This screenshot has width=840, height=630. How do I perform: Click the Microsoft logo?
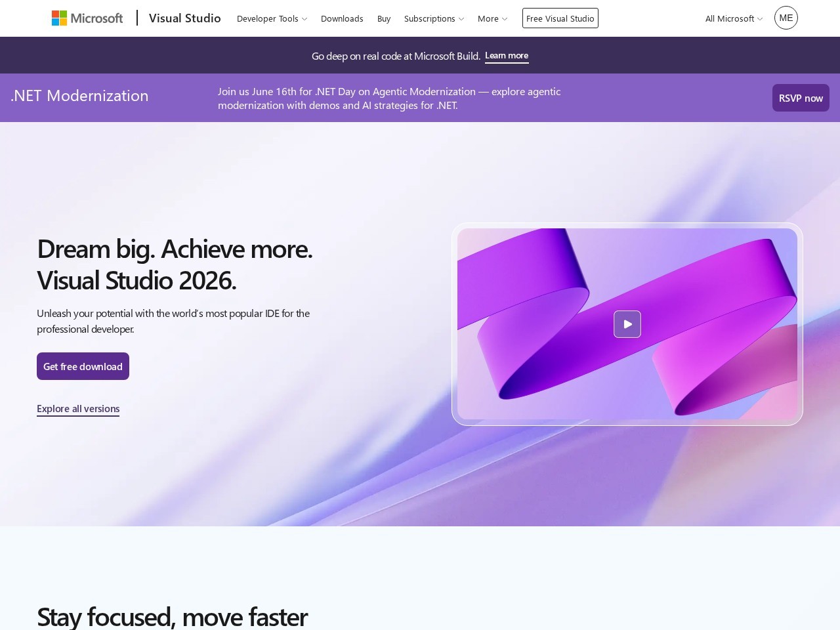(87, 18)
